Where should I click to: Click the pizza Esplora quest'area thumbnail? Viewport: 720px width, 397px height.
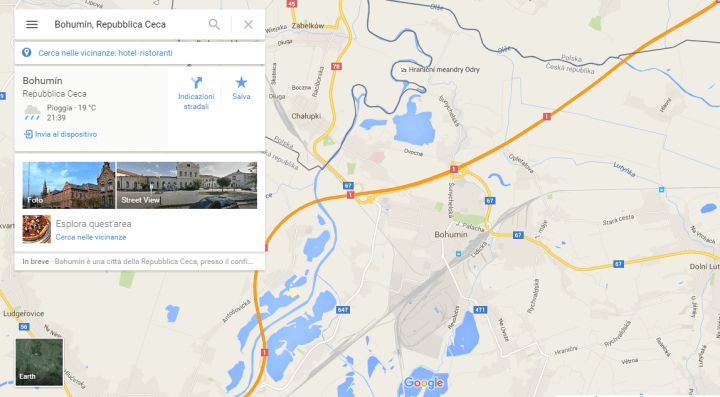point(37,229)
